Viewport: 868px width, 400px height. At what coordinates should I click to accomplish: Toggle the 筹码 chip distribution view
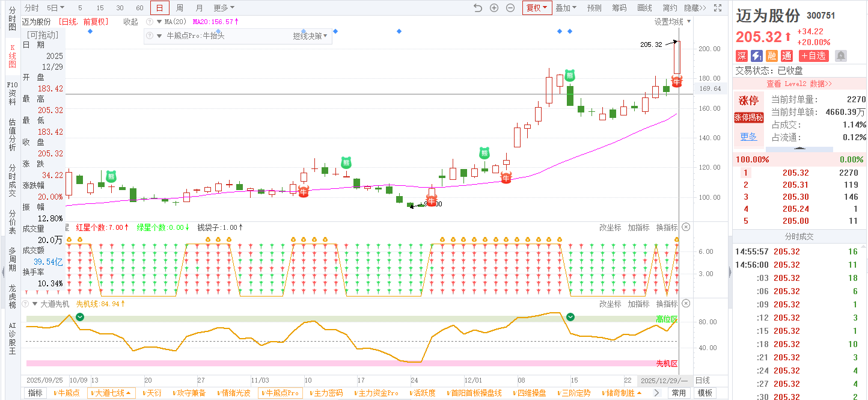click(619, 8)
